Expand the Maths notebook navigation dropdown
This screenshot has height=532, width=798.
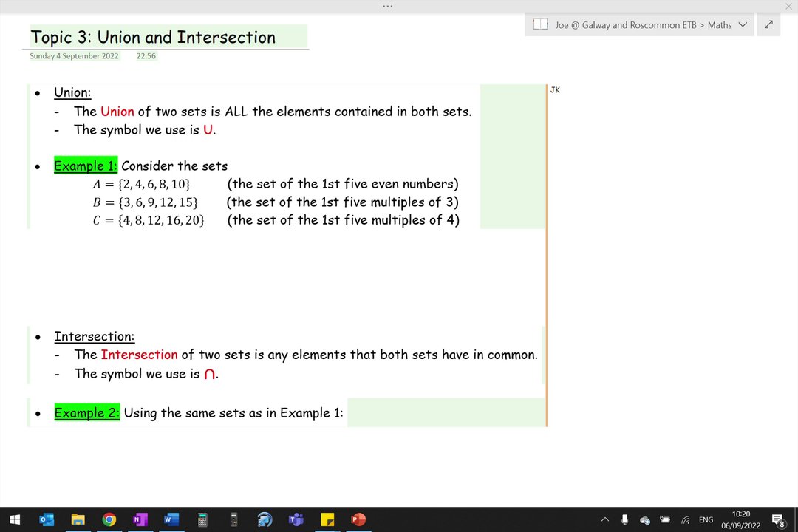pos(743,24)
